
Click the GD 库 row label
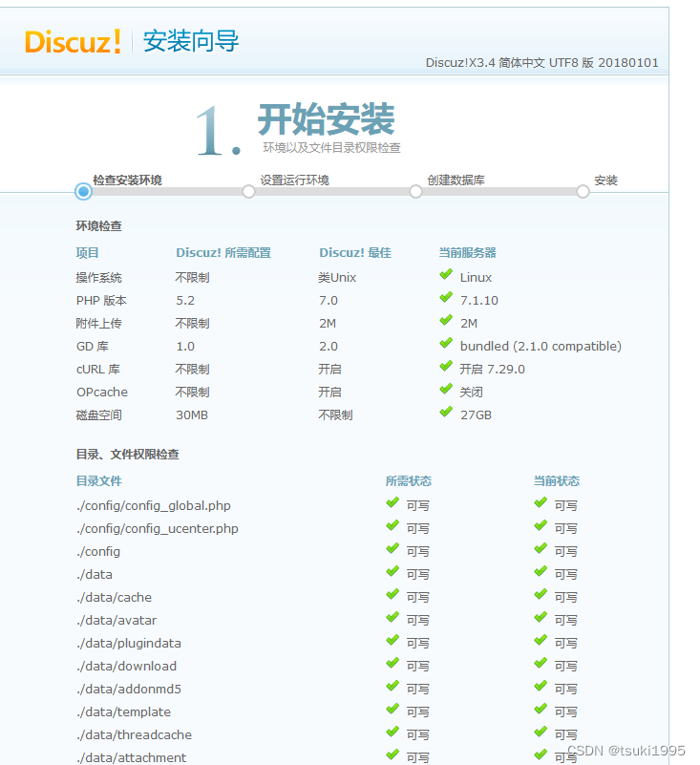pos(93,347)
